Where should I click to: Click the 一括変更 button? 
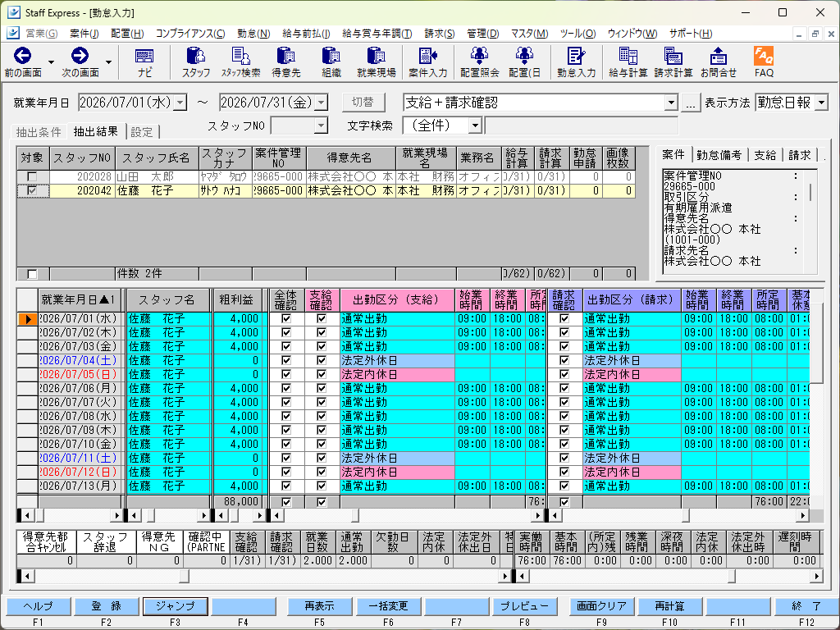coord(388,606)
